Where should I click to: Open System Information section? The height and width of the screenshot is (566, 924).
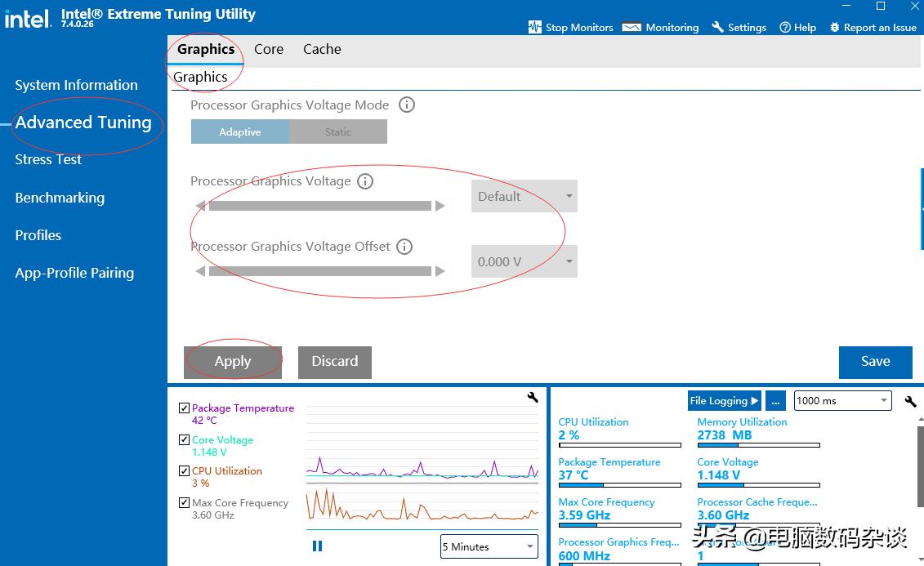click(x=77, y=85)
